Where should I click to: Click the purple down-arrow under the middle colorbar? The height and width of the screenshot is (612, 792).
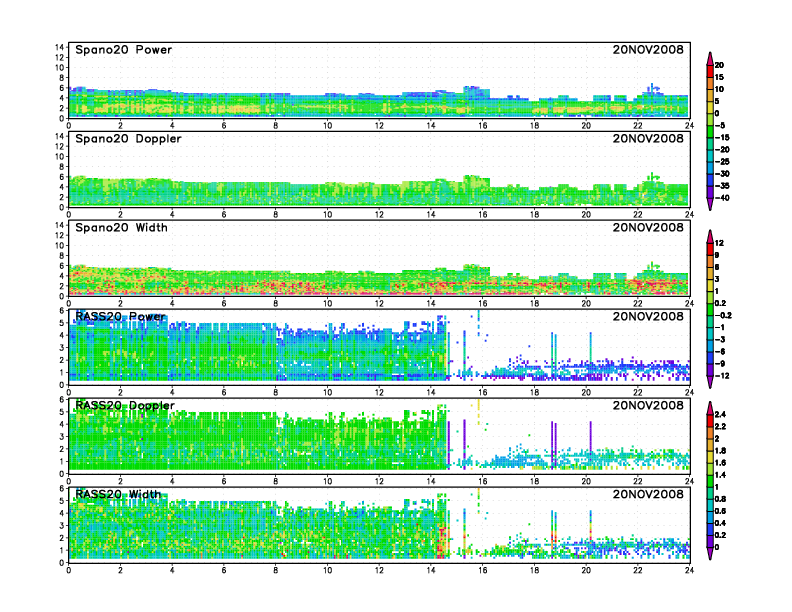(708, 384)
